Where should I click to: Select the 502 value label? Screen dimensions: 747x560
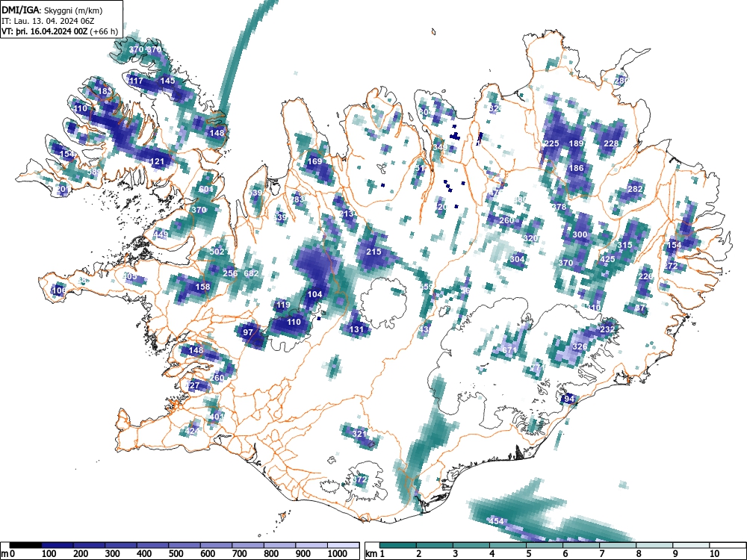(217, 252)
